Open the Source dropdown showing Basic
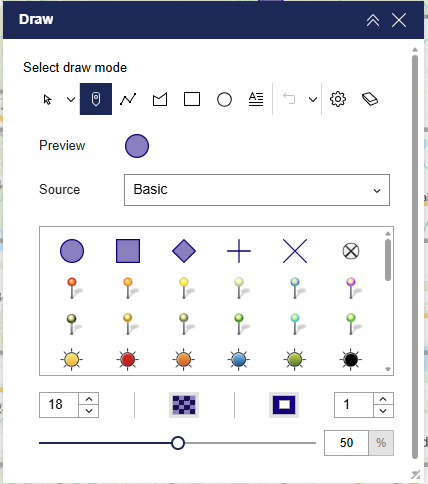Screen dimensions: 428x484 click(257, 190)
